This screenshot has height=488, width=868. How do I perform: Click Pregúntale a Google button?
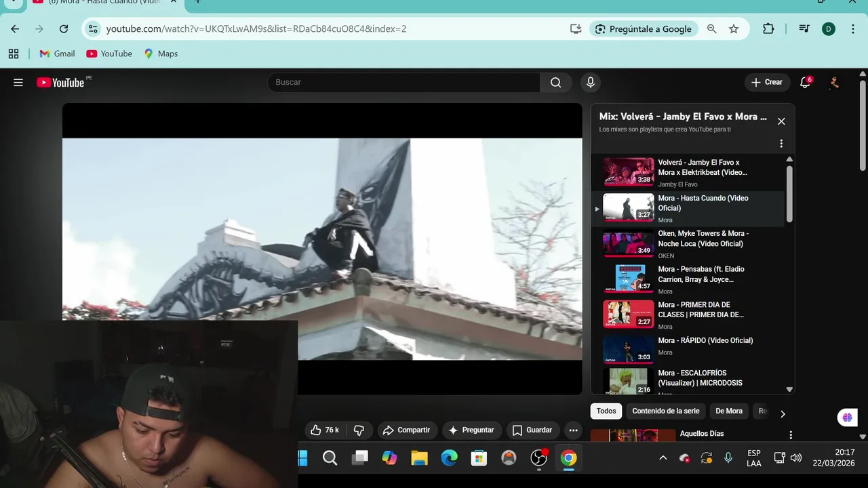point(644,29)
